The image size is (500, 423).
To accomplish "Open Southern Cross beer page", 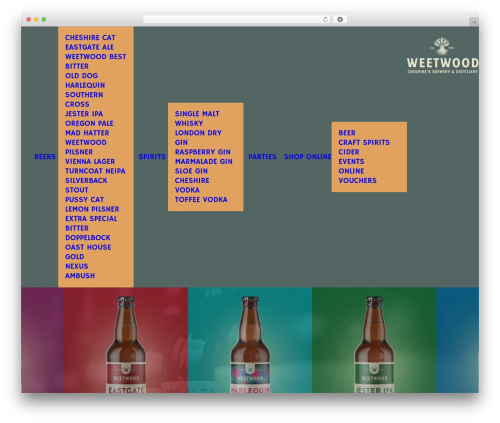I will [84, 99].
